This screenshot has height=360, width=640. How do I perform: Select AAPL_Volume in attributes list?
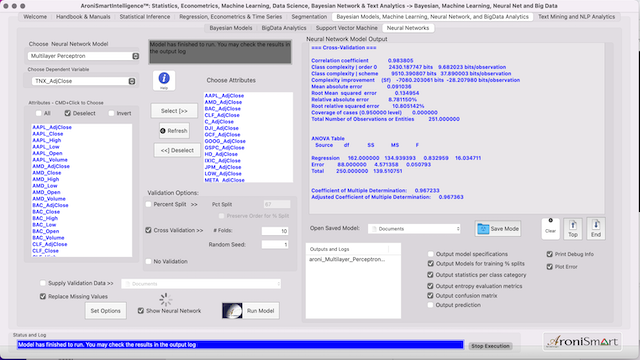(x=50, y=160)
